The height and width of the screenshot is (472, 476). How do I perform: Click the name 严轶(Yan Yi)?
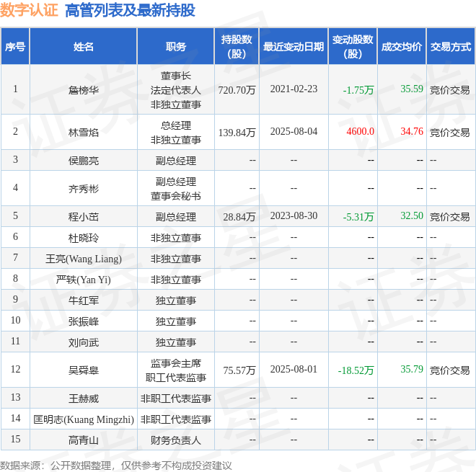tap(84, 280)
